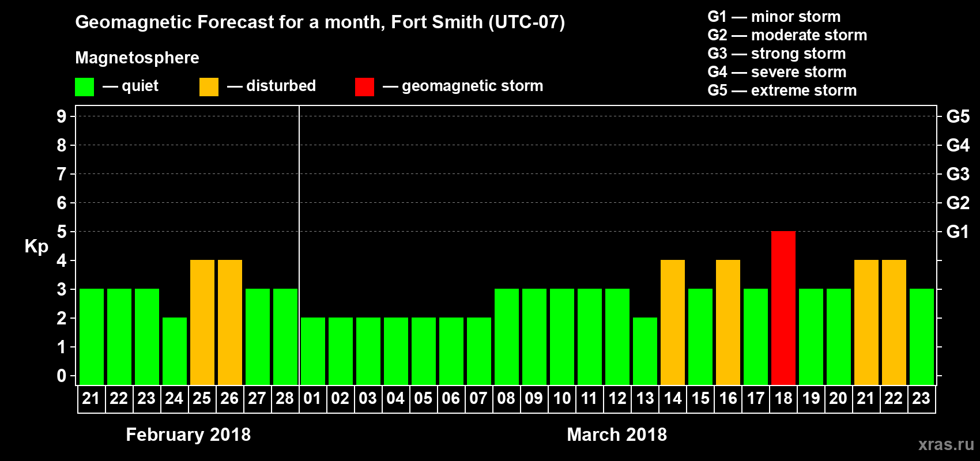This screenshot has width=980, height=461.
Task: Select the green bar for March 13
Action: click(x=645, y=351)
